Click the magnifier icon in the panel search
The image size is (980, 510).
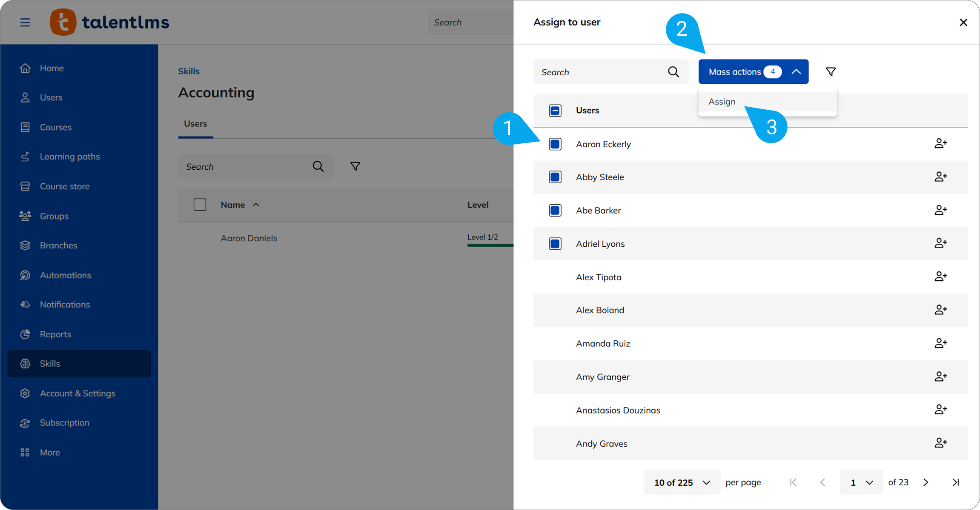click(673, 72)
